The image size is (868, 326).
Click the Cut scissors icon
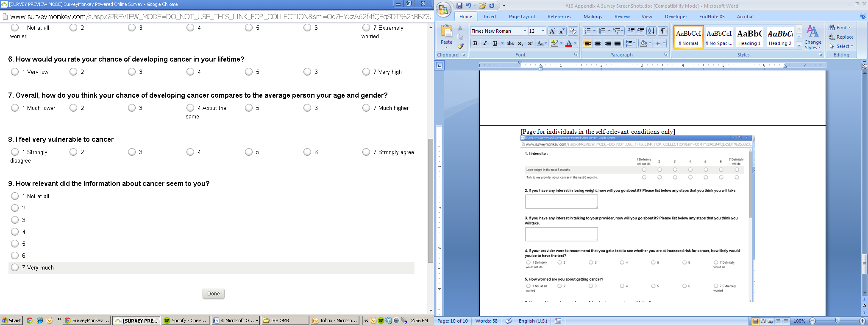(x=461, y=28)
